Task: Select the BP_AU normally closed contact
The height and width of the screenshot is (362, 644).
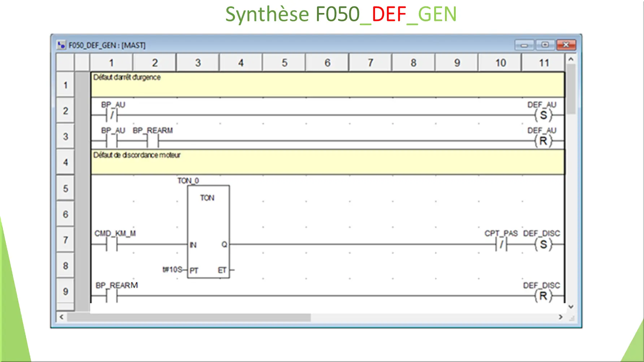Action: pos(112,115)
